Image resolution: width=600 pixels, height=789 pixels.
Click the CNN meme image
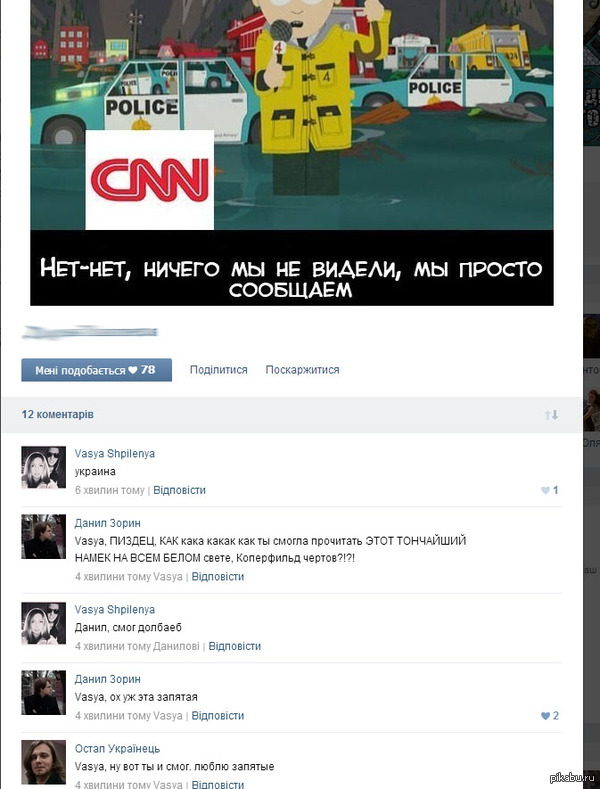coord(292,152)
